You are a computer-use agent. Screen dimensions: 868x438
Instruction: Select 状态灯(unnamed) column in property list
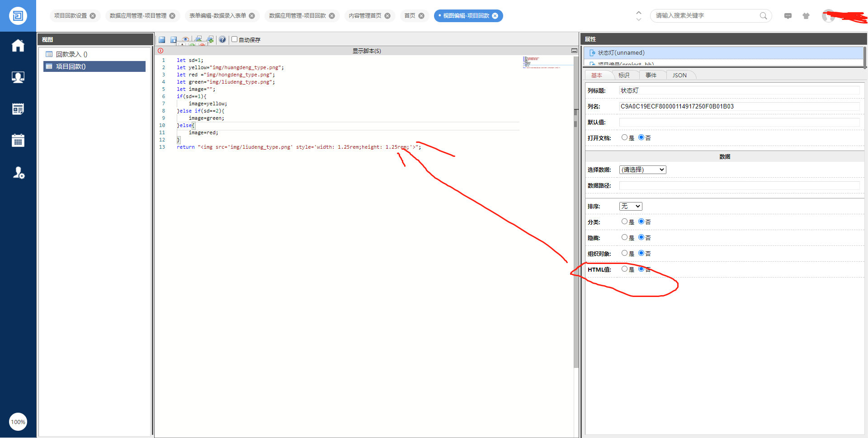[723, 53]
